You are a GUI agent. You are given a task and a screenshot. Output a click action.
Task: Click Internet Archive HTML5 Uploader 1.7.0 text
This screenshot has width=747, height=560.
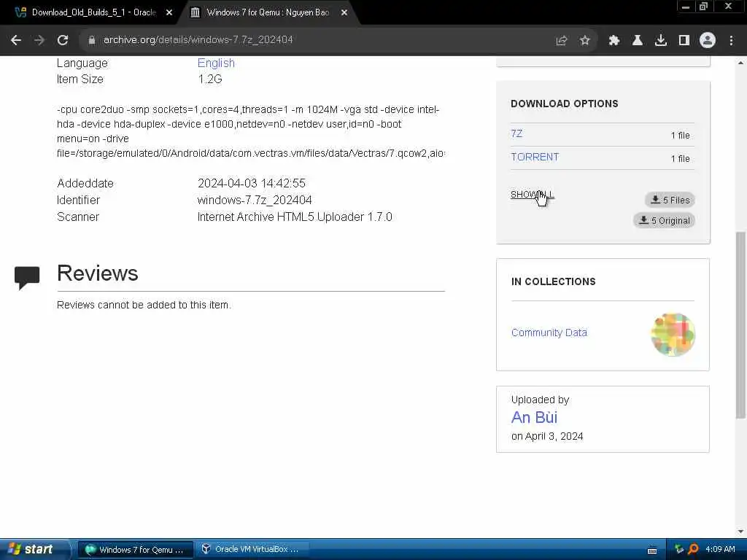click(x=295, y=217)
